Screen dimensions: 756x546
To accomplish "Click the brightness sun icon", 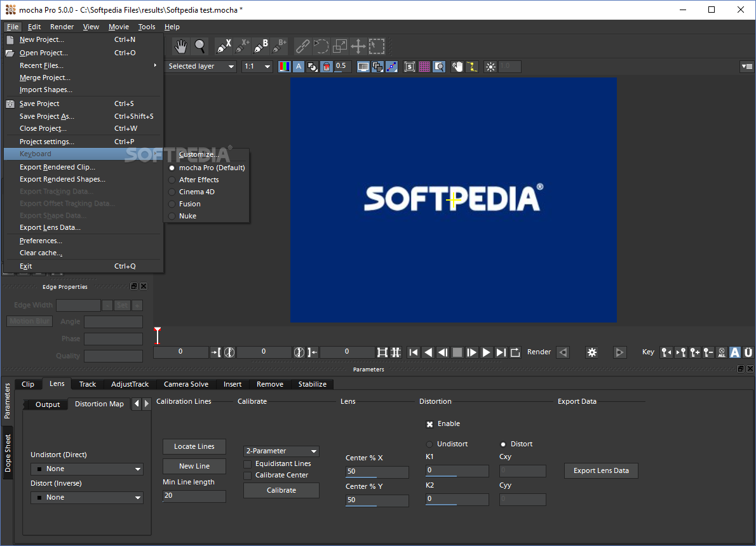I will pos(490,67).
